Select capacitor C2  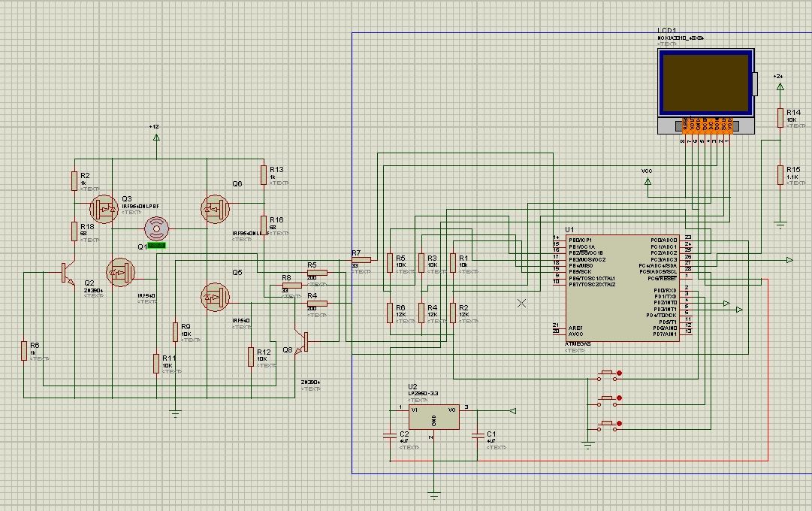click(x=389, y=434)
